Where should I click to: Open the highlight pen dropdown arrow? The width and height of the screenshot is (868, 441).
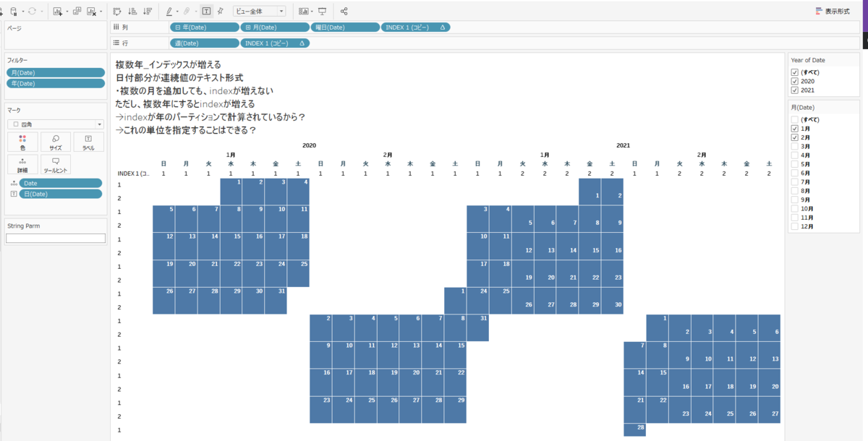tap(177, 12)
